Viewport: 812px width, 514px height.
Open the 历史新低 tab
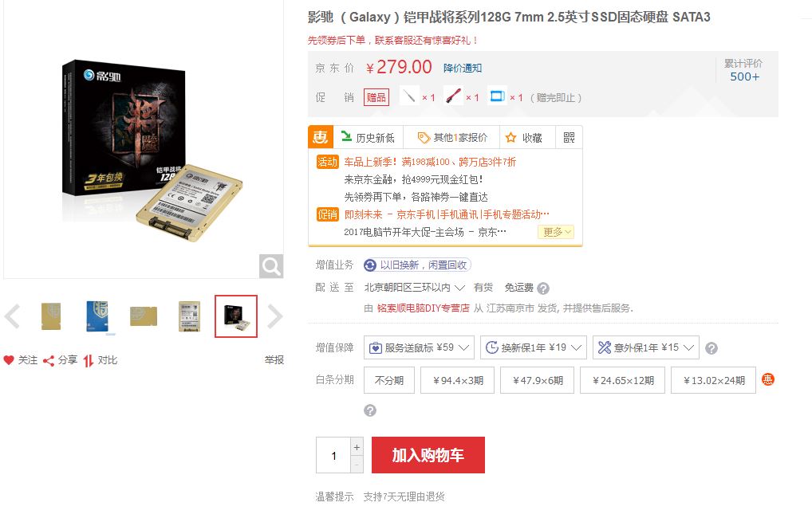[x=369, y=138]
